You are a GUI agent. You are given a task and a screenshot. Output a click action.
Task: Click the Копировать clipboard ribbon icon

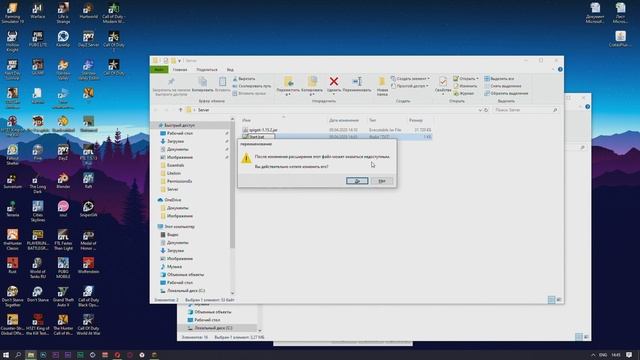[202, 84]
